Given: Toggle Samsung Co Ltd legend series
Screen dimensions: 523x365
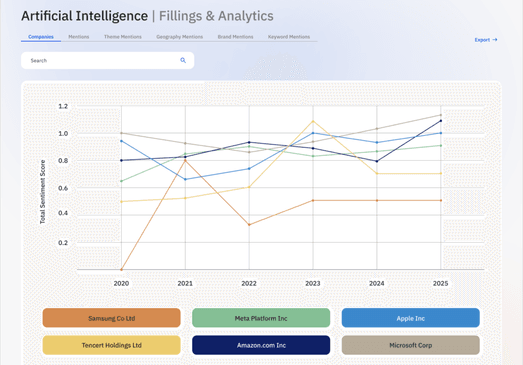Looking at the screenshot, I should tap(111, 318).
